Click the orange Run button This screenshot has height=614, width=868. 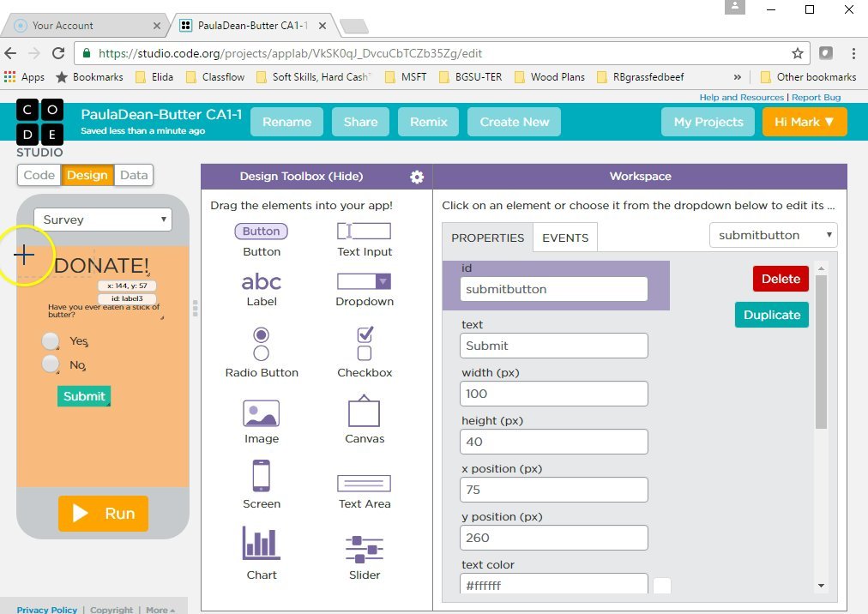103,514
